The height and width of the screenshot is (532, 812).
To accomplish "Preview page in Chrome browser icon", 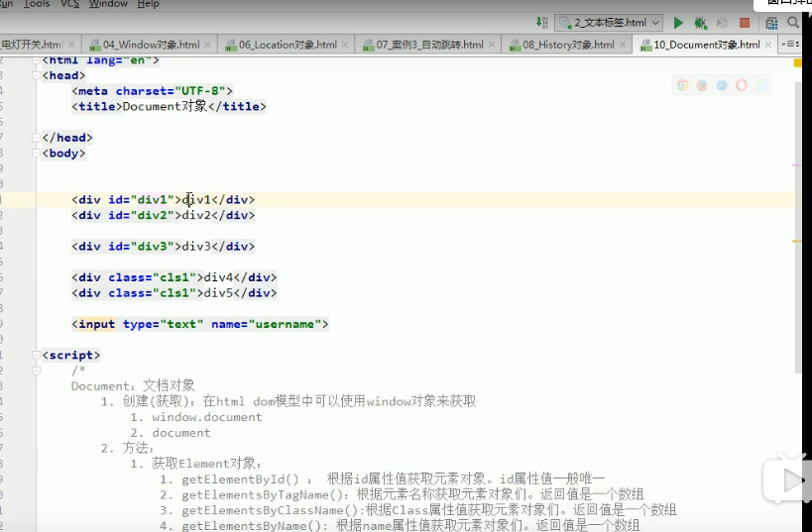I will (682, 85).
